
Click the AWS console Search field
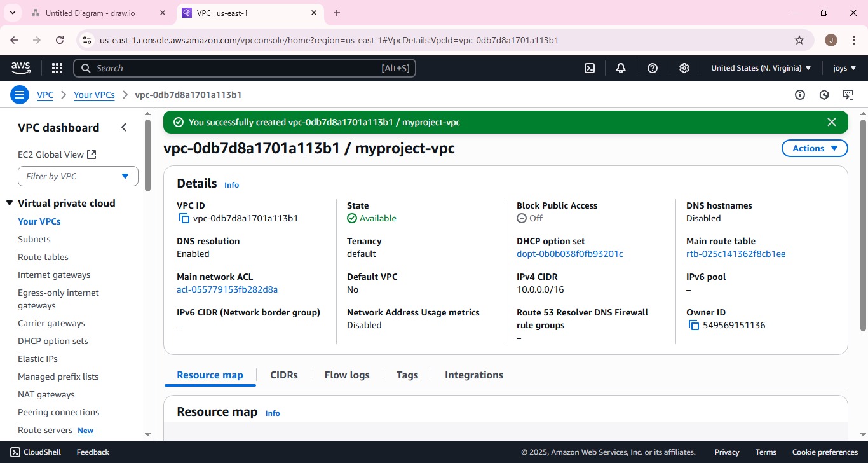coord(245,68)
